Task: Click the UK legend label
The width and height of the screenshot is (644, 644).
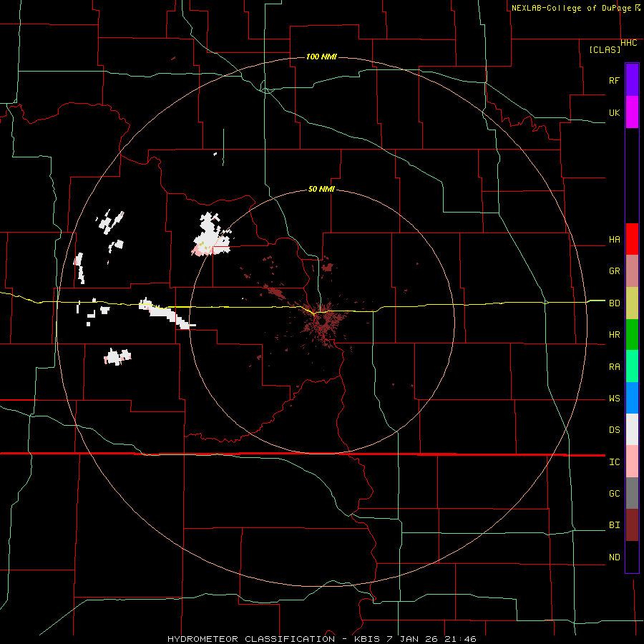Action: pos(614,112)
